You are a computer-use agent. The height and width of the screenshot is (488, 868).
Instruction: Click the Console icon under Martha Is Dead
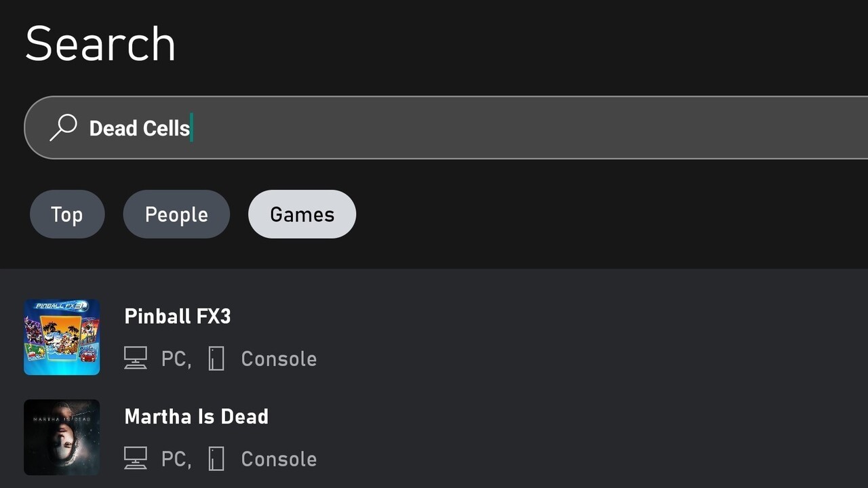click(216, 458)
